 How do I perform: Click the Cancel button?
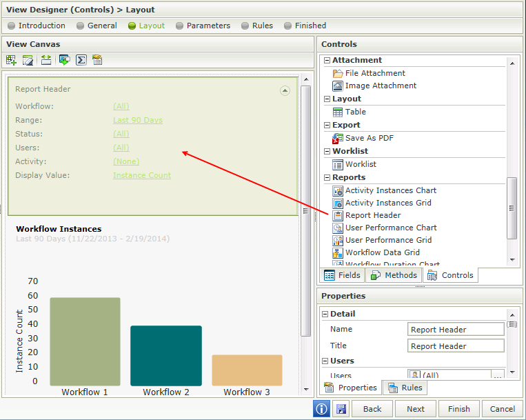[x=502, y=409]
